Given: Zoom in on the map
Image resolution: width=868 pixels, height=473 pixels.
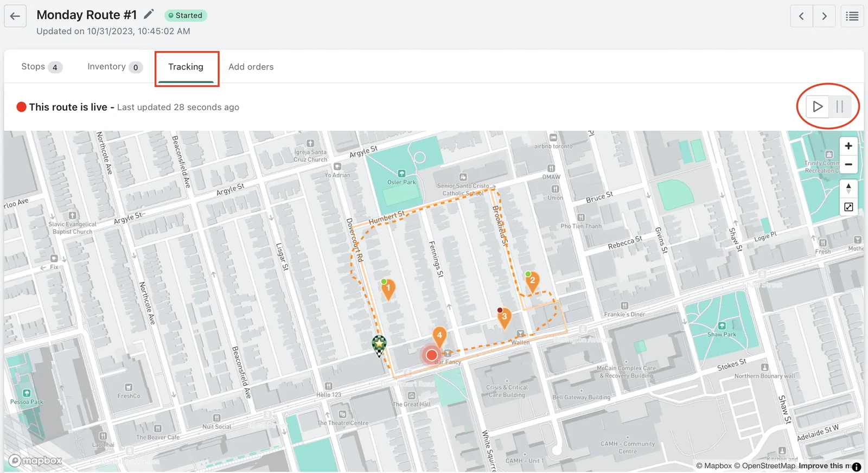Looking at the screenshot, I should tap(848, 146).
